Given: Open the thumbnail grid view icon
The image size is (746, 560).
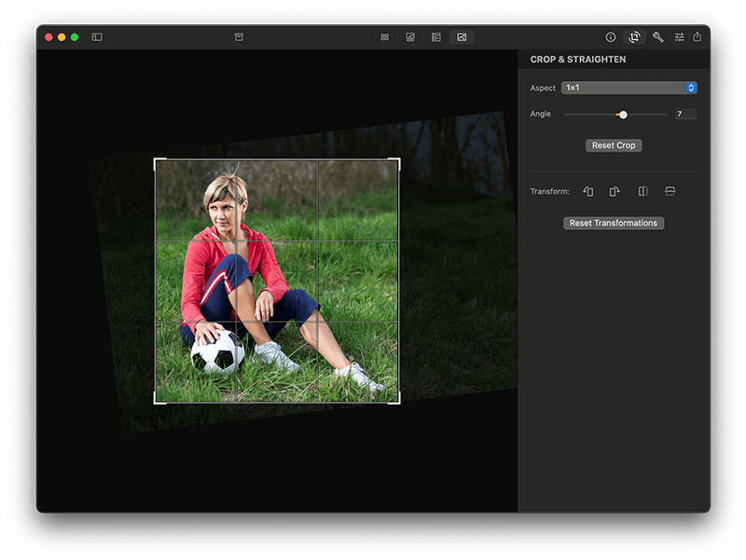Looking at the screenshot, I should point(383,37).
